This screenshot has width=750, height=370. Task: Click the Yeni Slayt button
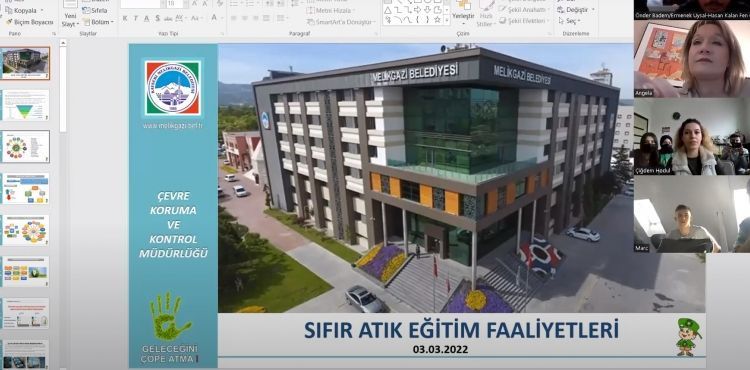[x=70, y=15]
